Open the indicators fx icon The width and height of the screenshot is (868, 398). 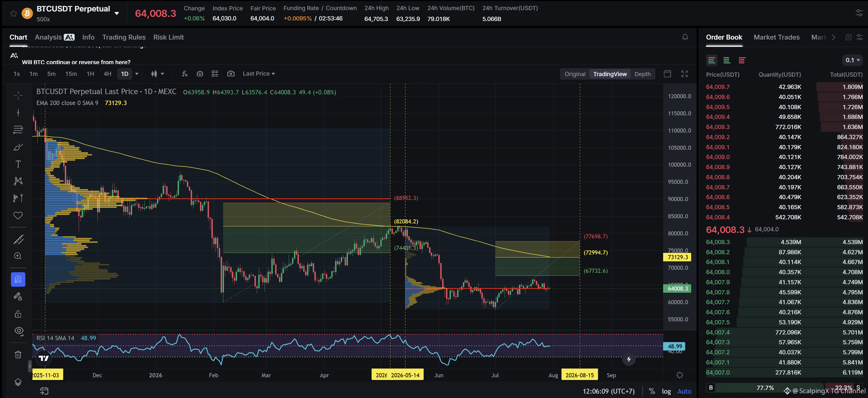pos(185,74)
